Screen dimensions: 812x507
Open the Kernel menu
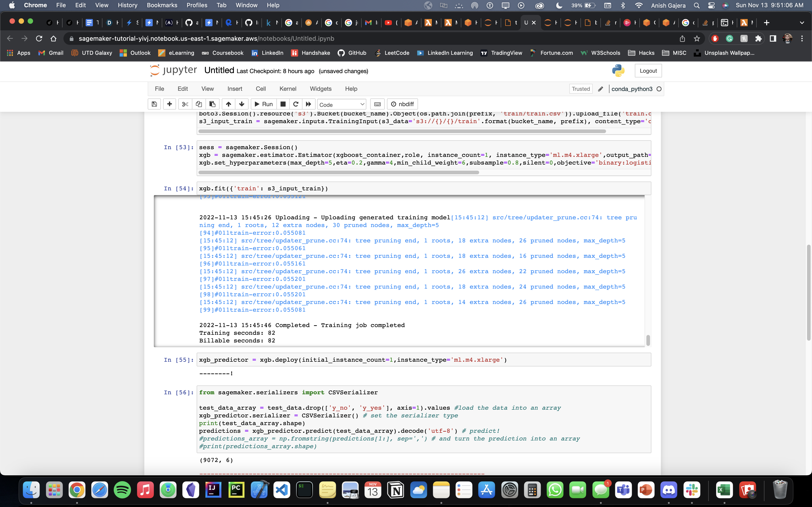click(288, 89)
